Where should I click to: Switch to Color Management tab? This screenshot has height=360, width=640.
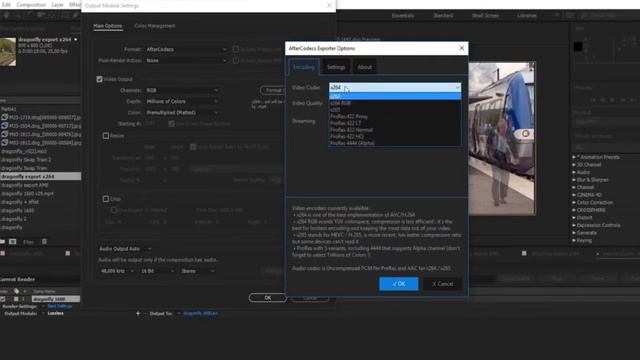(x=155, y=26)
